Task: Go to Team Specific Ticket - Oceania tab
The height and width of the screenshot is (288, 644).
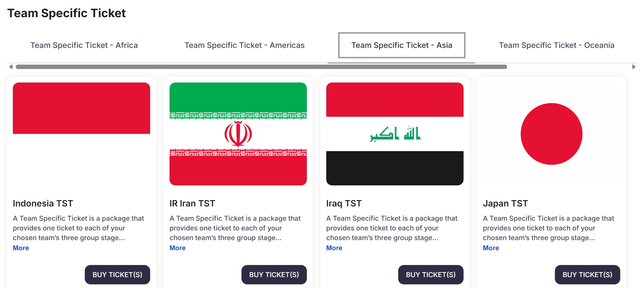Action: tap(557, 45)
